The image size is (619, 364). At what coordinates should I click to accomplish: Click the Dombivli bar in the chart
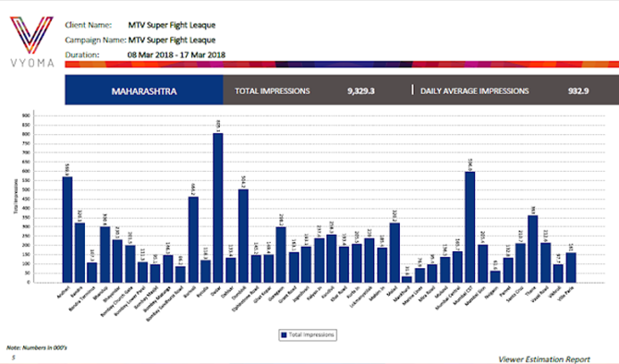(x=244, y=236)
